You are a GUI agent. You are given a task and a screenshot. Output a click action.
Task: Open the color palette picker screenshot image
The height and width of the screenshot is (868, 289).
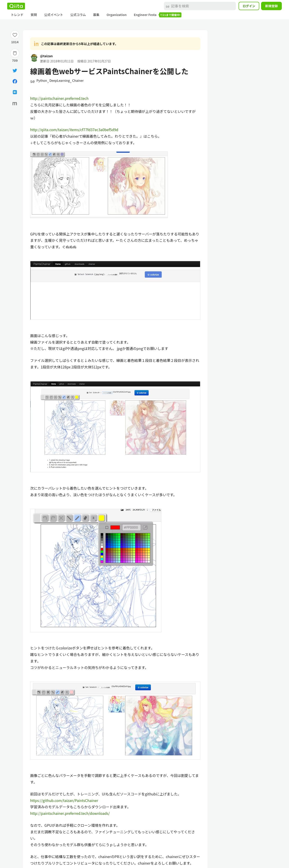point(96,571)
